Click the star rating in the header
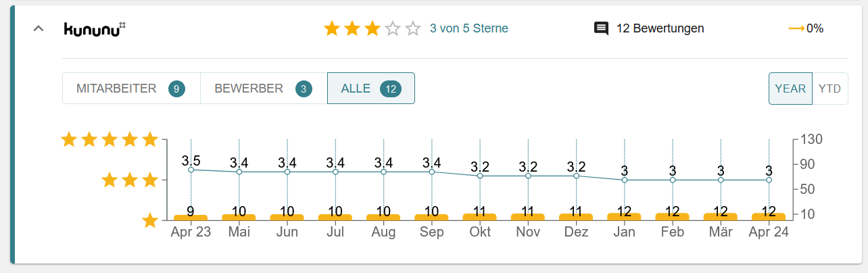The width and height of the screenshot is (868, 273). (372, 28)
